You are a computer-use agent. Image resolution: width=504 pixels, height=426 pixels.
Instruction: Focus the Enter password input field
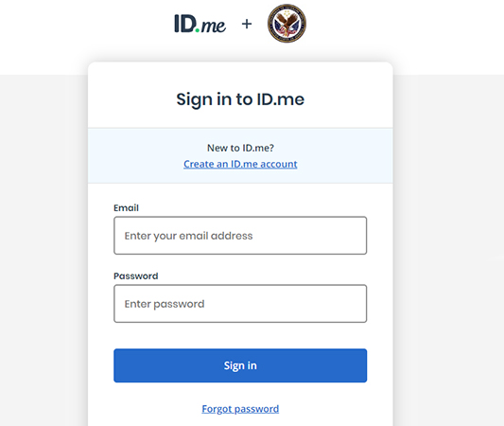240,304
